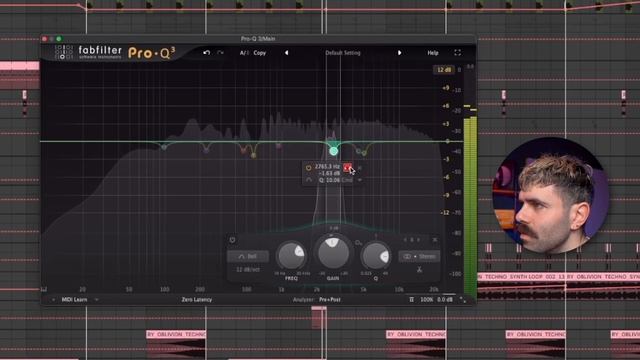
Task: Click the Q 10.06 value
Action: click(329, 180)
